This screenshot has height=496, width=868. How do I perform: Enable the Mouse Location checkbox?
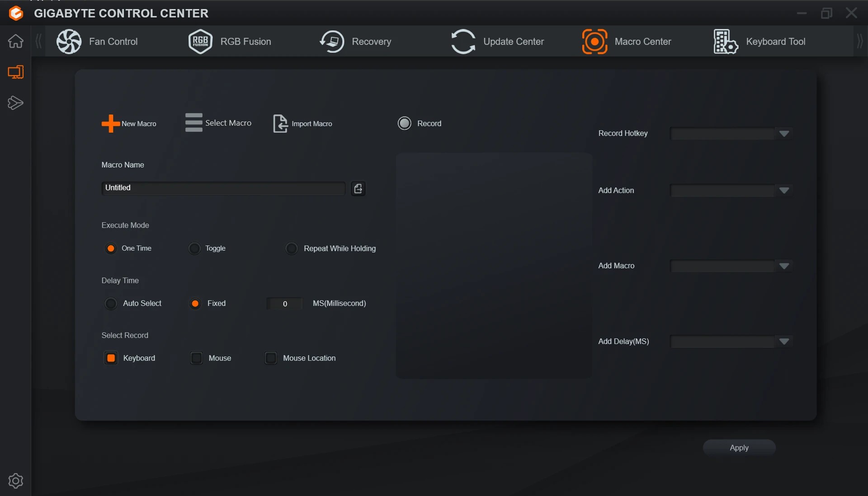click(x=271, y=358)
